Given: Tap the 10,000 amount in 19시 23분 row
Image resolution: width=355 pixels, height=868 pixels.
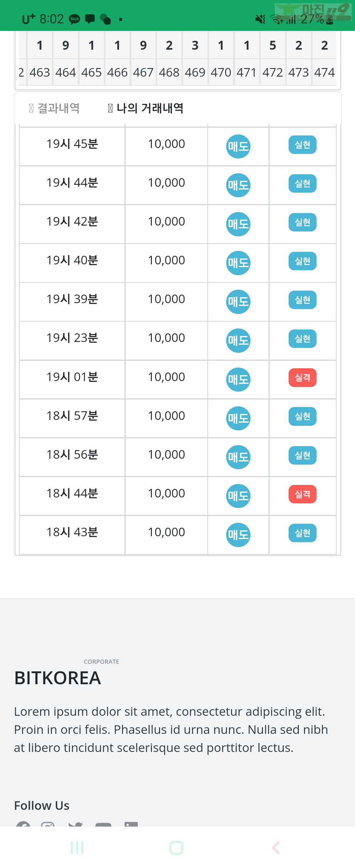Looking at the screenshot, I should pyautogui.click(x=166, y=338).
